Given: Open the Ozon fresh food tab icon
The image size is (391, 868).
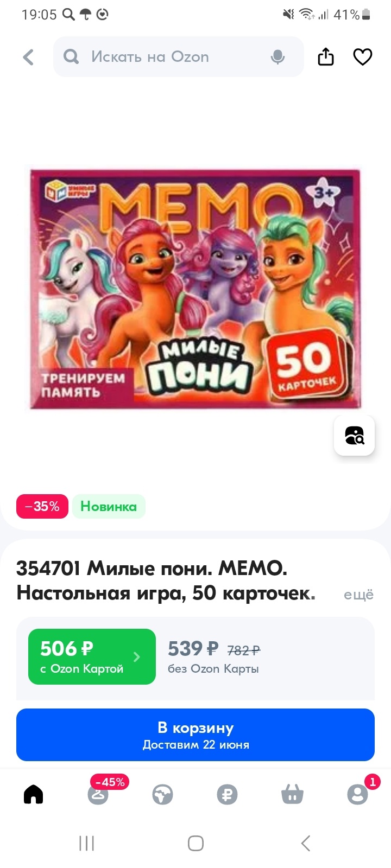Looking at the screenshot, I should [162, 795].
